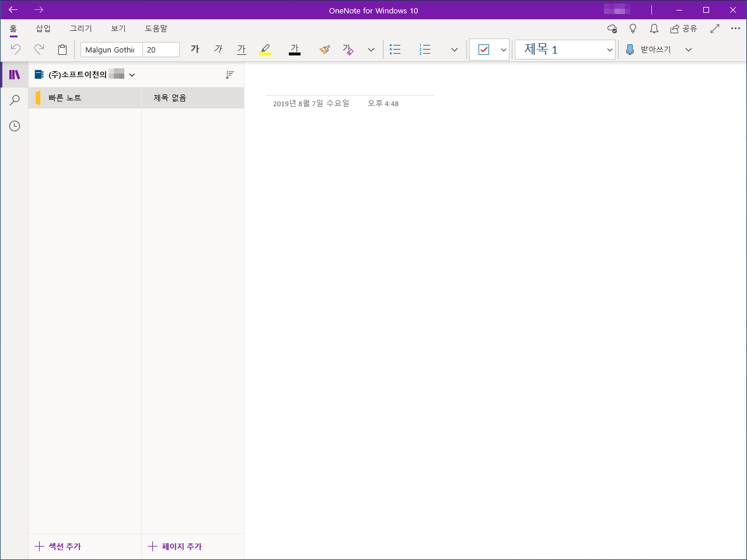This screenshot has width=747, height=560.
Task: Open the list options chevron
Action: (x=455, y=50)
